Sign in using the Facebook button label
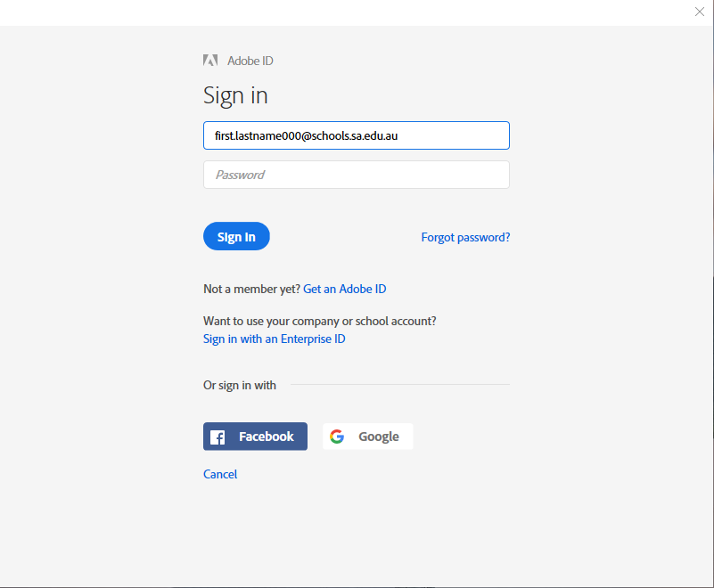This screenshot has width=714, height=588. tap(267, 437)
